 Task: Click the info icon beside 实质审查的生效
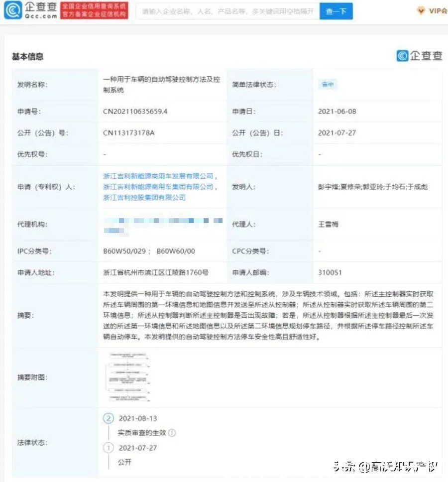pos(172,433)
